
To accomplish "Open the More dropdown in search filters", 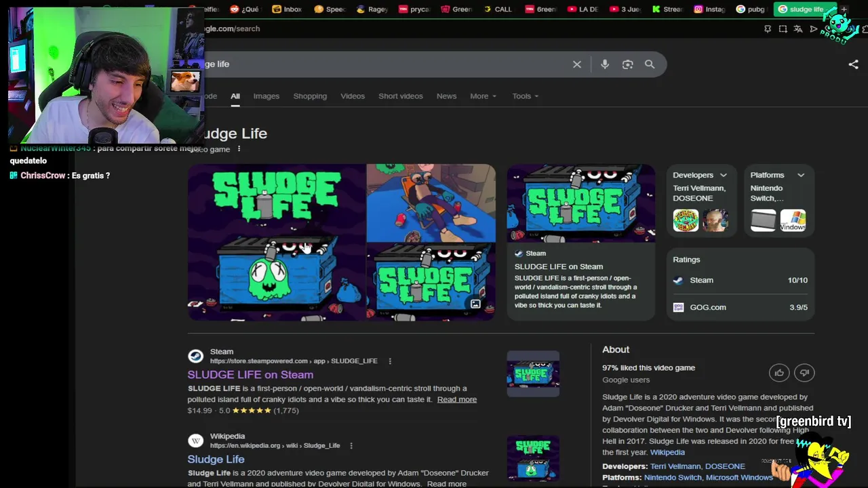I will click(483, 96).
